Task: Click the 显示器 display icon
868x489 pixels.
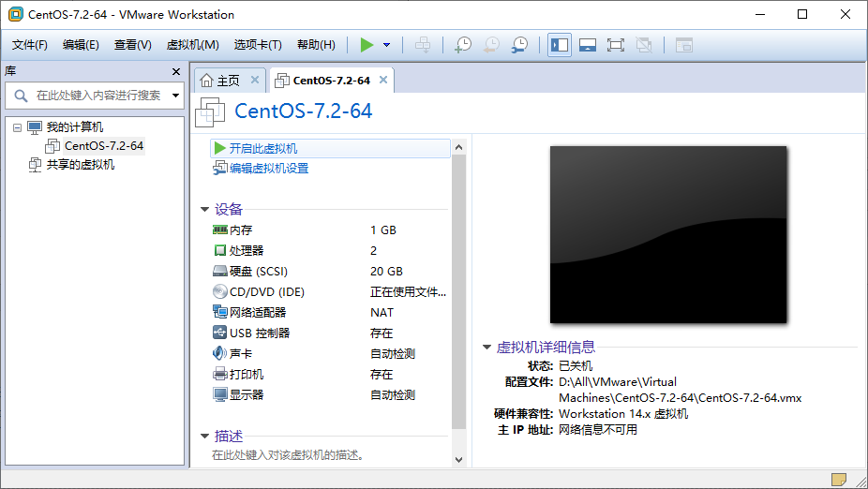Action: [x=219, y=394]
